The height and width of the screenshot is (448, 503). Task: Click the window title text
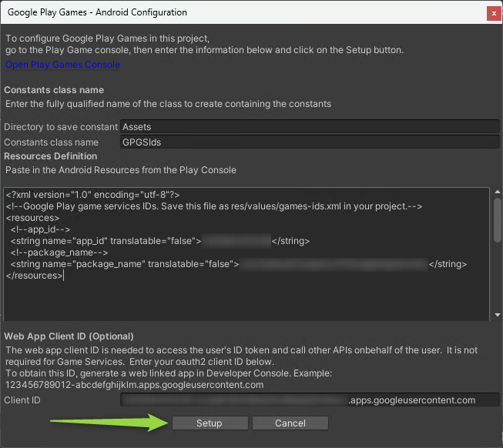point(97,12)
